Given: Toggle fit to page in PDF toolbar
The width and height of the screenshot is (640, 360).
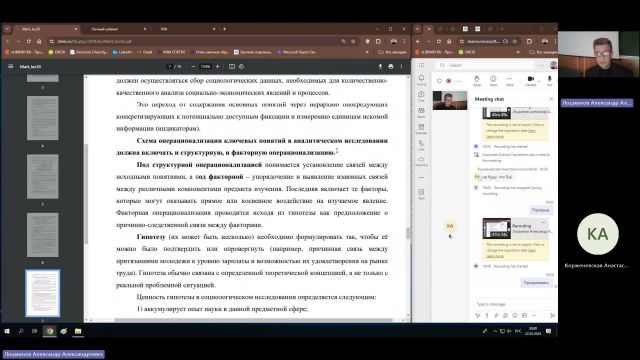Looking at the screenshot, I should tap(232, 67).
